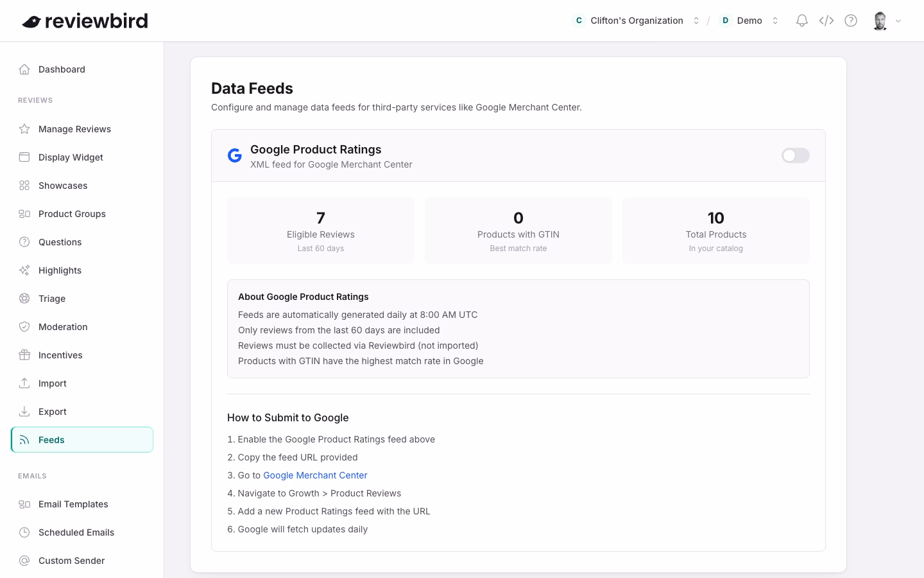The image size is (924, 578).
Task: Click the Feeds RSS icon
Action: coord(24,440)
